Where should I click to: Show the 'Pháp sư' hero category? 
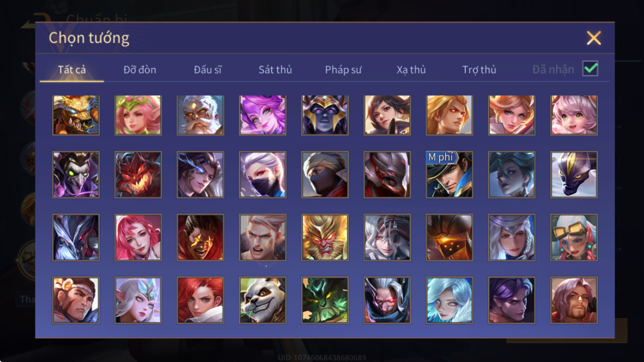tap(343, 69)
